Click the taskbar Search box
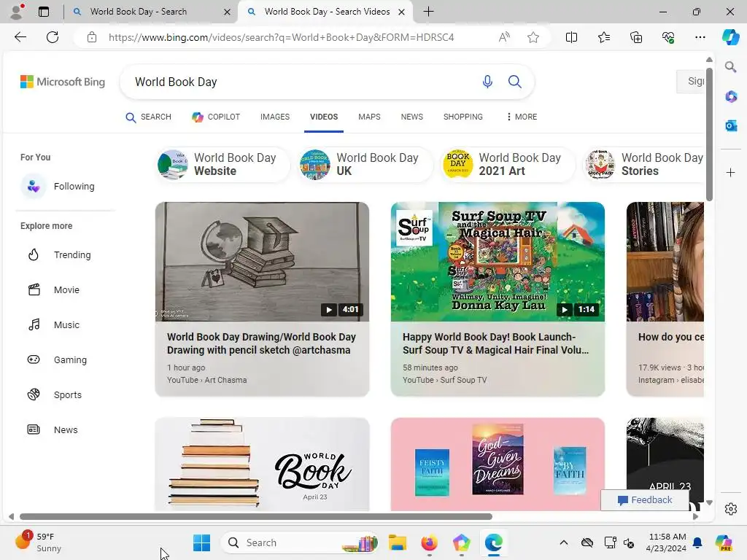Screen dimensions: 747x560 point(300,542)
